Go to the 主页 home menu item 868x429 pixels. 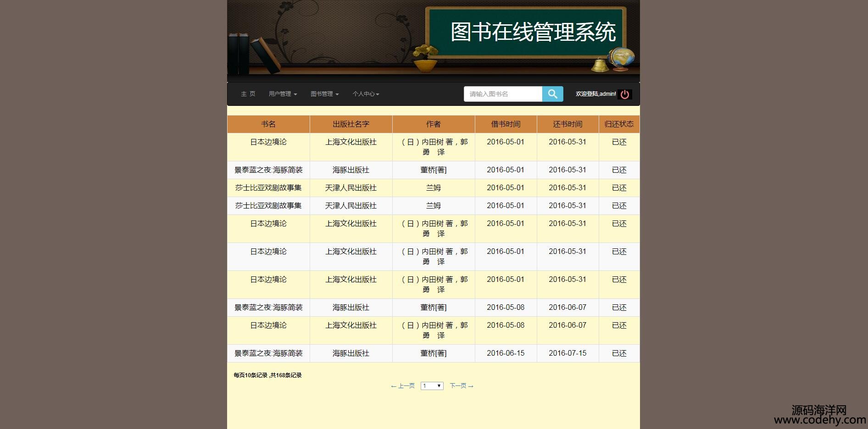point(248,94)
